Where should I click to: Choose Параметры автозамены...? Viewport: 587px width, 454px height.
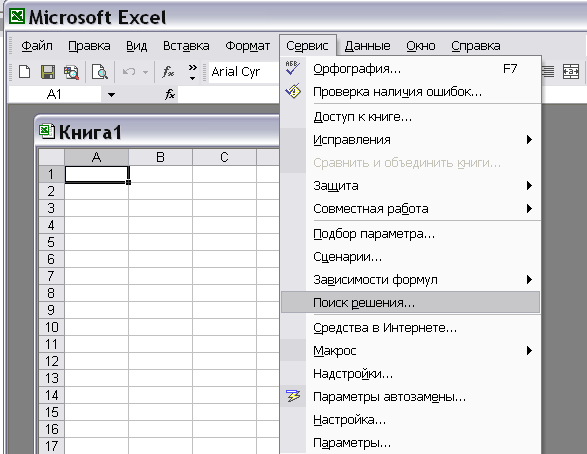(410, 397)
